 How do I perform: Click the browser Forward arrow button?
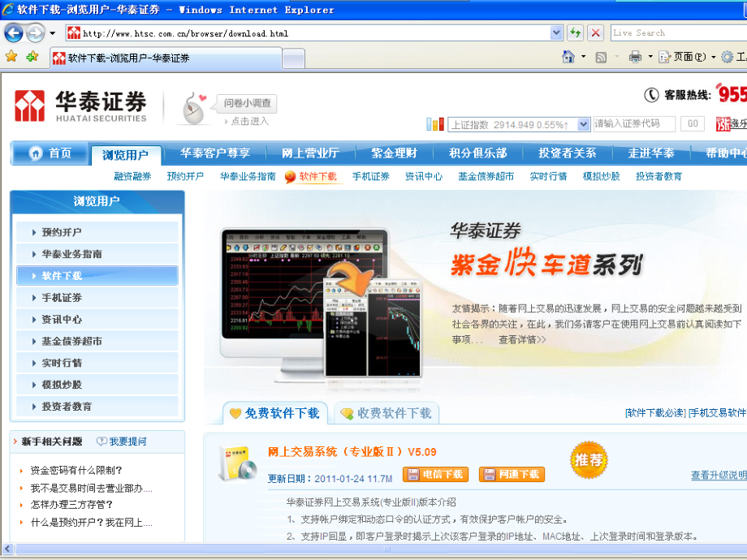tap(35, 32)
